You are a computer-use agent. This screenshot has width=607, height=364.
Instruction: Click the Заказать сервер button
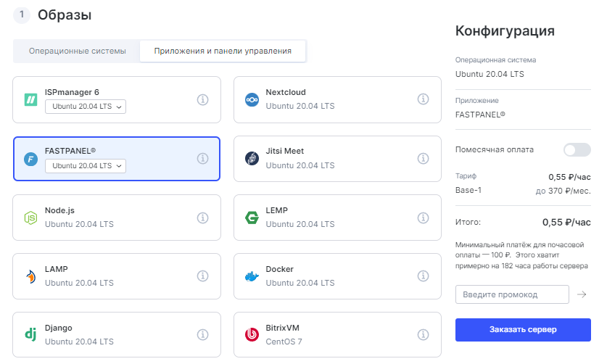click(523, 329)
